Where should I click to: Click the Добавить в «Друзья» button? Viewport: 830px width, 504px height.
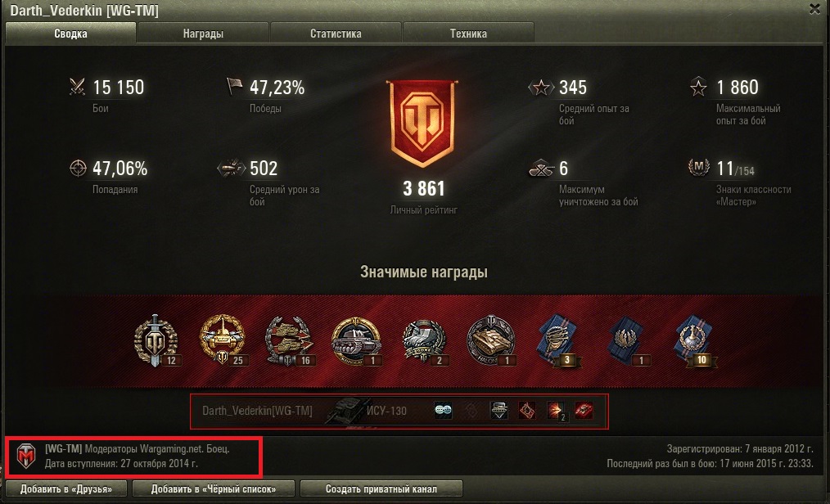(x=66, y=488)
